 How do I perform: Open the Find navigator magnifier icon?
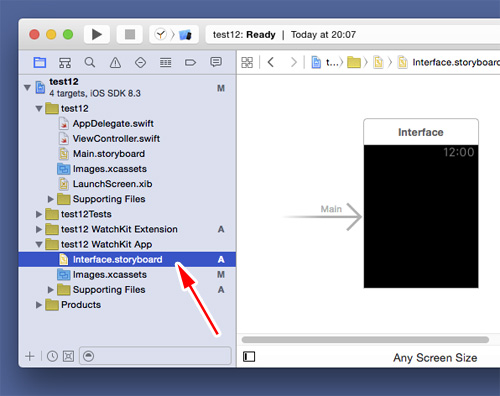(90, 62)
